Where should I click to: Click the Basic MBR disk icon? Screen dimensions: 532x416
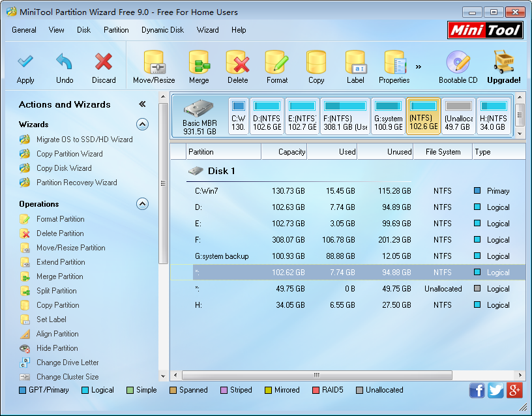[199, 109]
